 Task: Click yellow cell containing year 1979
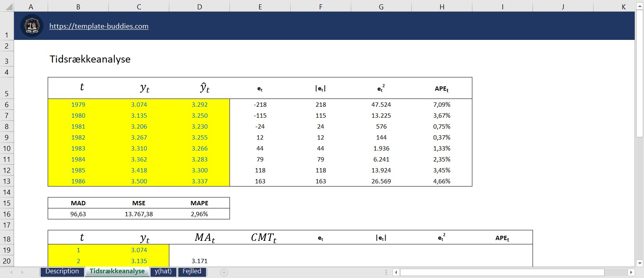[78, 104]
